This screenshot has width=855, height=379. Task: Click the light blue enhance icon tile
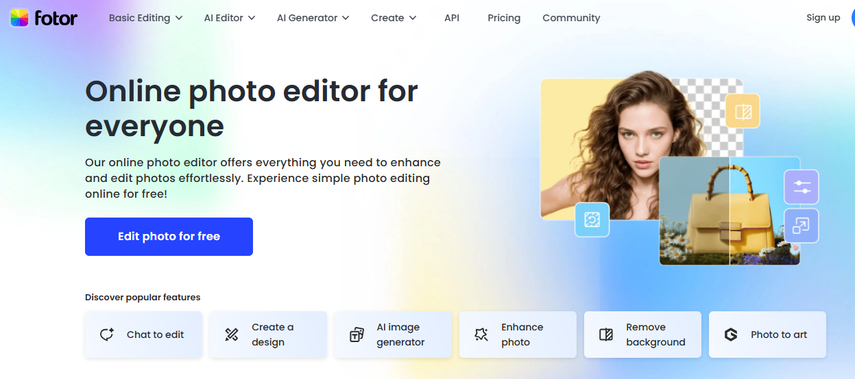tap(592, 219)
